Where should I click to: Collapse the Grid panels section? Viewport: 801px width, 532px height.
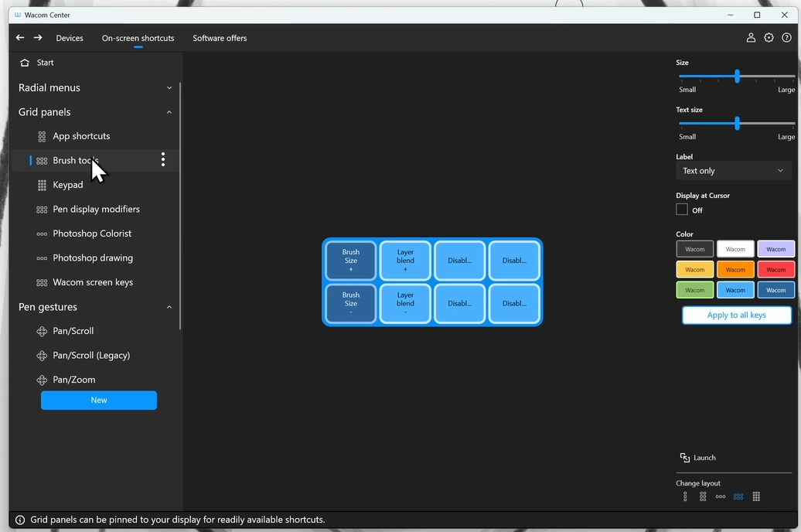[x=169, y=112]
